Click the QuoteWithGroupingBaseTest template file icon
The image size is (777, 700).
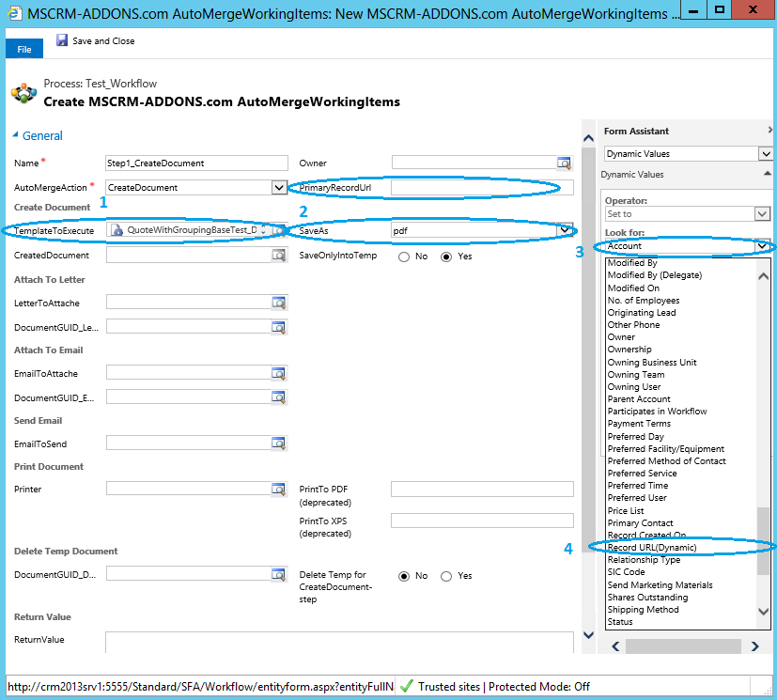[x=117, y=230]
